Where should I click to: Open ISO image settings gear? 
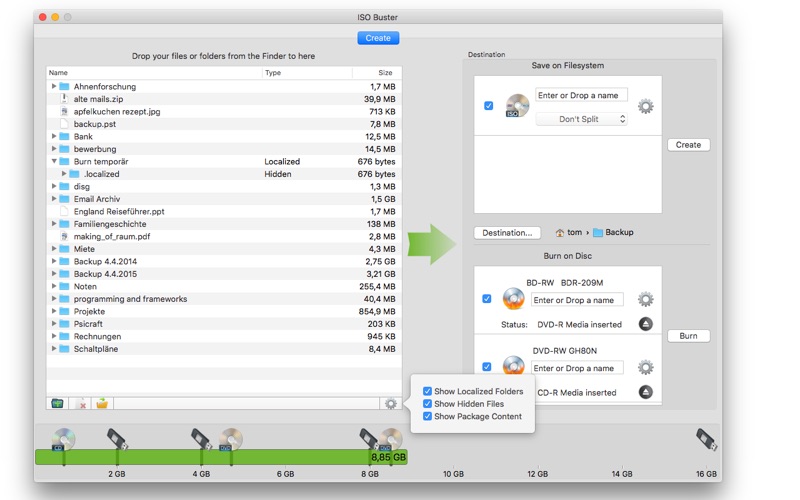click(x=645, y=106)
